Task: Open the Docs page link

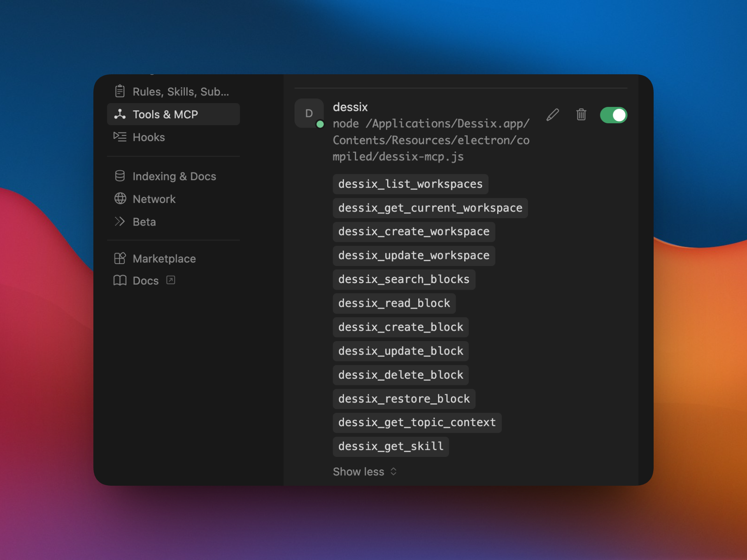Action: [x=146, y=280]
